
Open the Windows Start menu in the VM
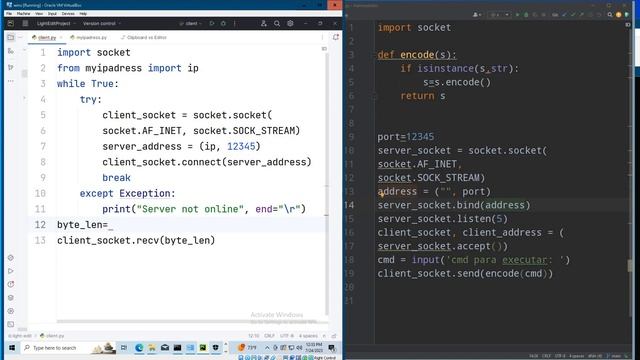pyautogui.click(x=12, y=348)
